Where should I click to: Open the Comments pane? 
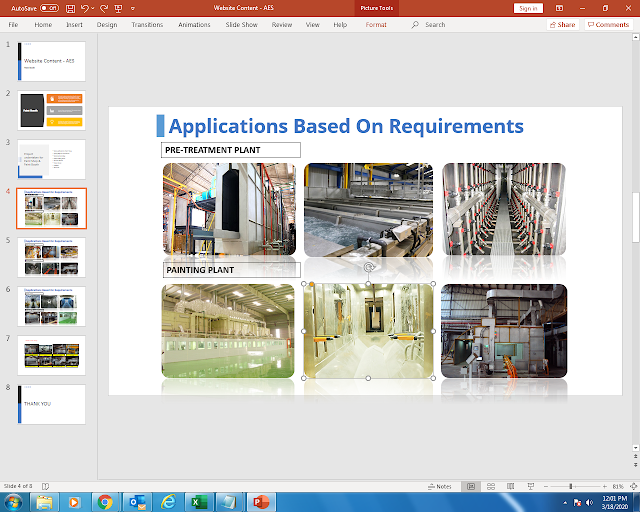(611, 24)
